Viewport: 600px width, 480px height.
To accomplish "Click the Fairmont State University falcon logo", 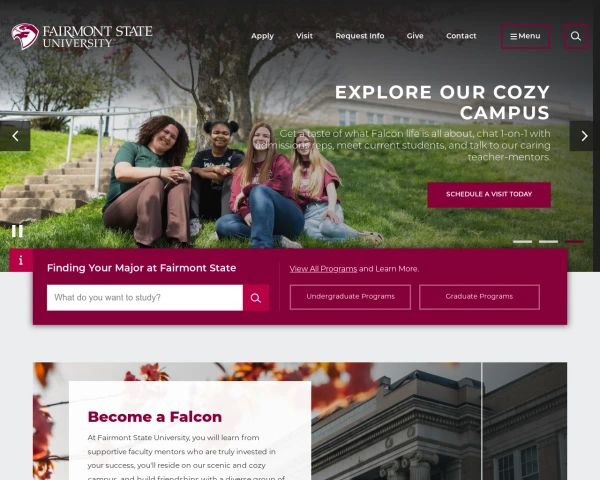I will click(25, 36).
